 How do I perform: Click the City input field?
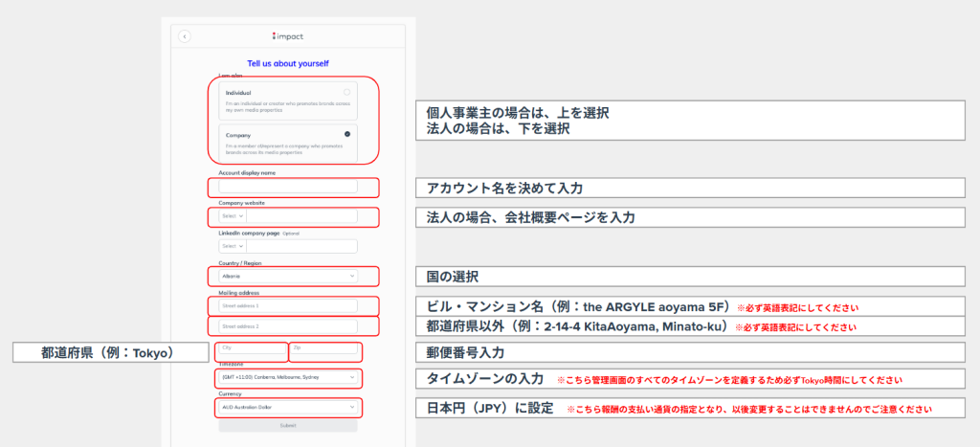coord(252,347)
